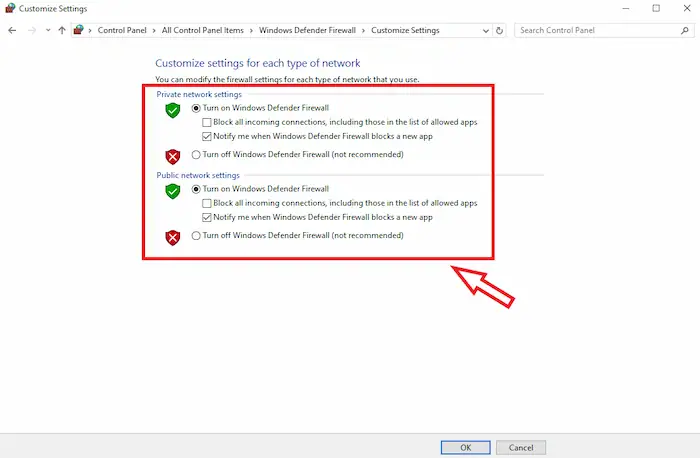The image size is (700, 458).
Task: Click green shield icon in Private settings
Action: [x=173, y=110]
